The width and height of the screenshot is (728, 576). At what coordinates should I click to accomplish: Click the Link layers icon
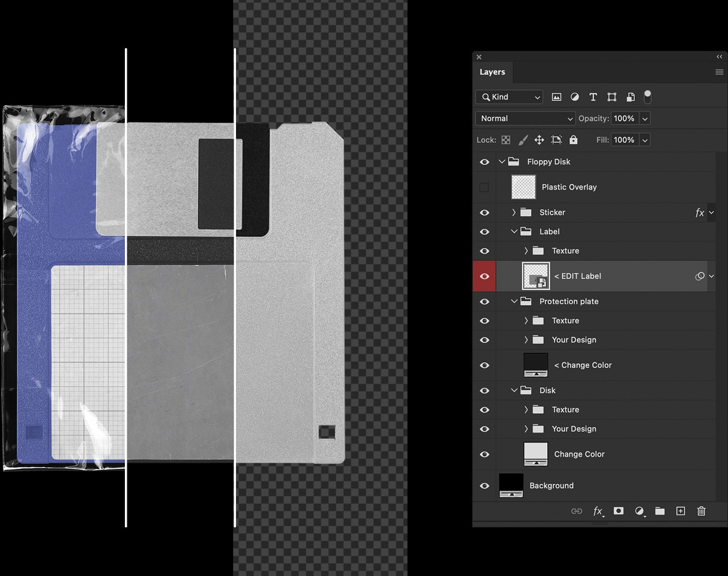coord(577,511)
